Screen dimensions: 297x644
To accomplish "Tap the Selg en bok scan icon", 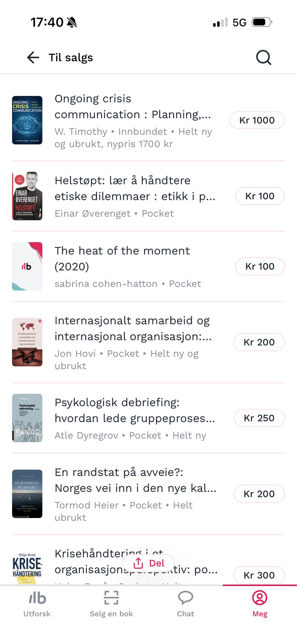I will (111, 598).
